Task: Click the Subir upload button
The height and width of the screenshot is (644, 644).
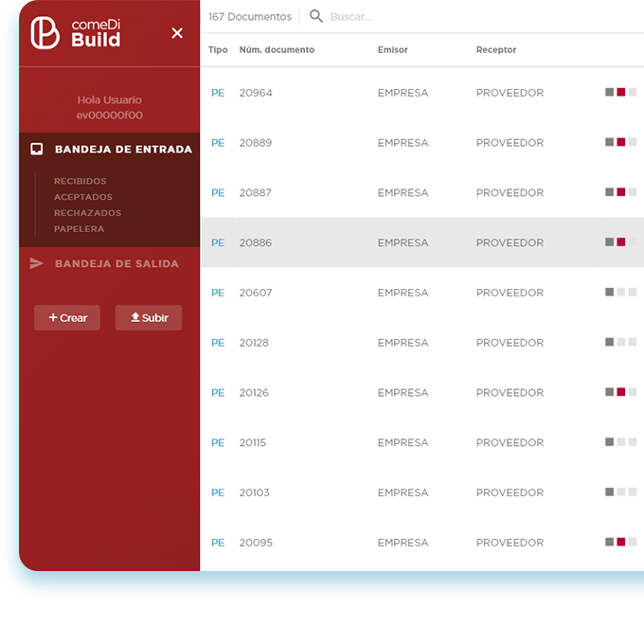Action: 149,317
